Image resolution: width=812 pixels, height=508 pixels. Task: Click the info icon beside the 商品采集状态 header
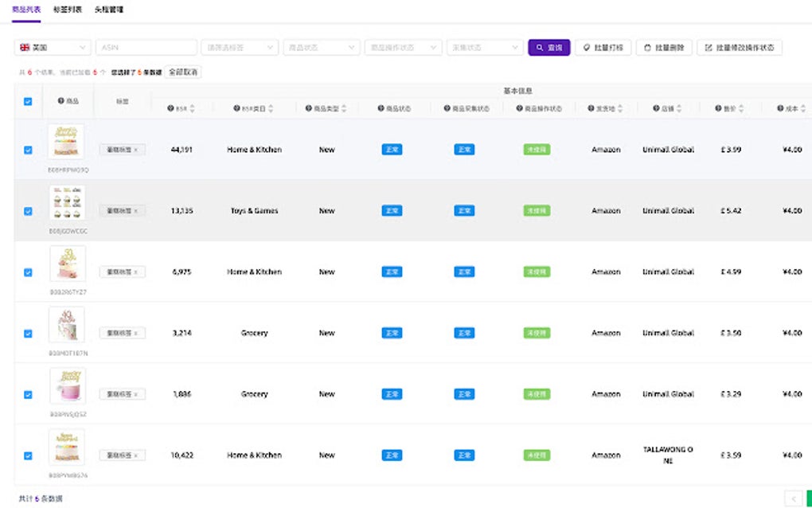click(x=447, y=108)
